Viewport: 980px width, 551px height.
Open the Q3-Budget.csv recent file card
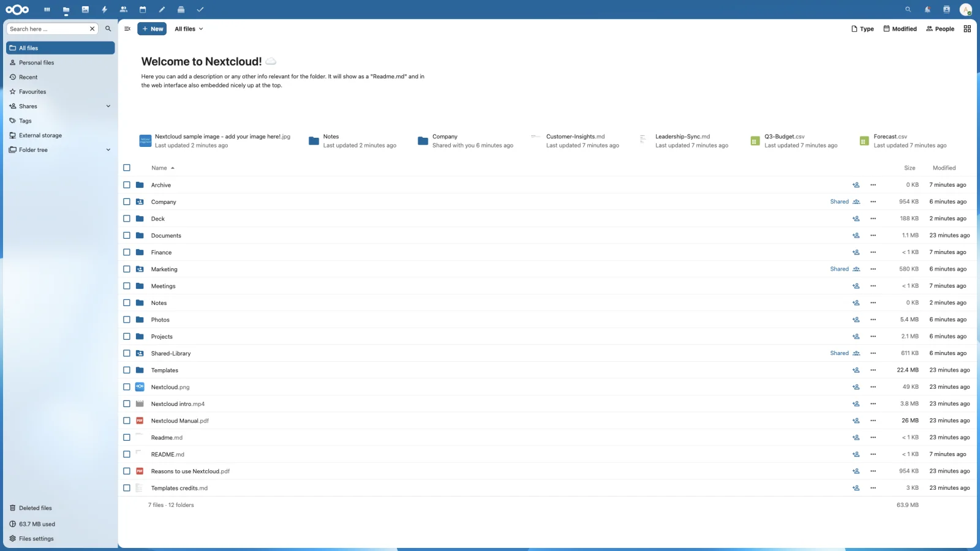pyautogui.click(x=794, y=141)
